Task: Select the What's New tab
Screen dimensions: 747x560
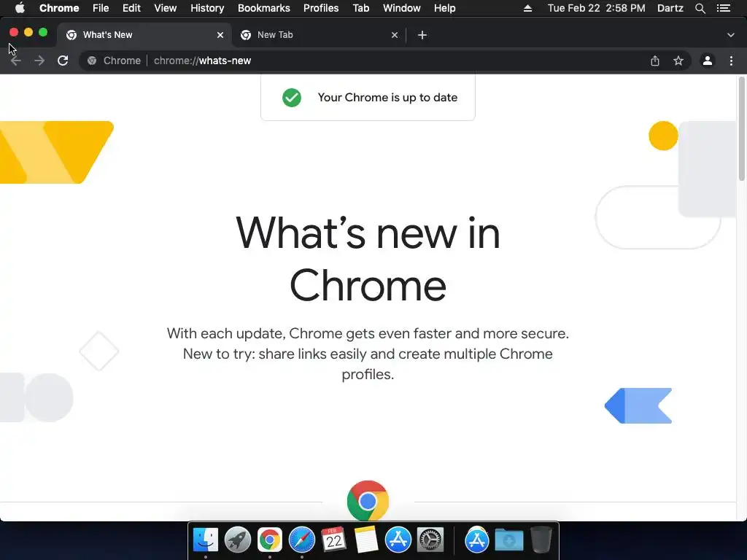Action: click(x=144, y=35)
